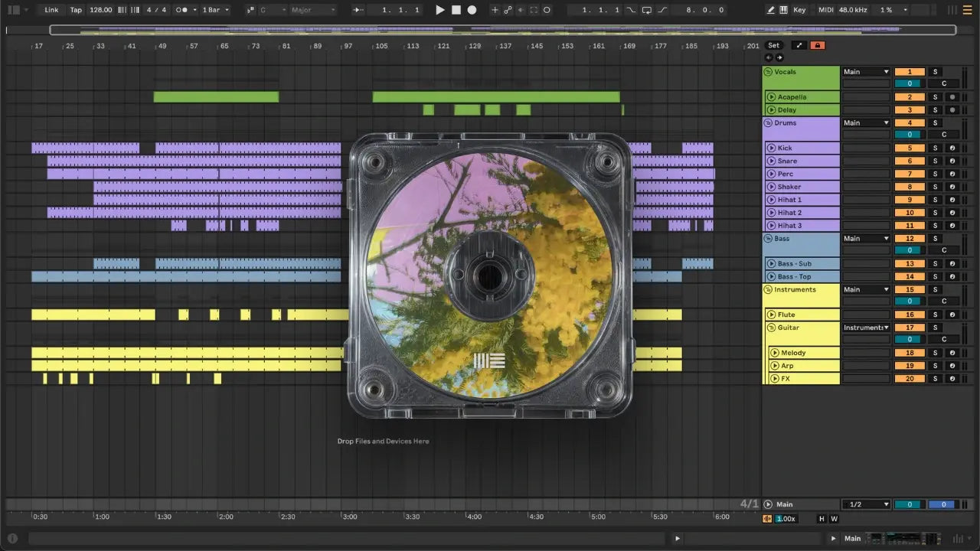Viewport: 980px width, 551px height.
Task: Enable Key map mode
Action: point(799,10)
